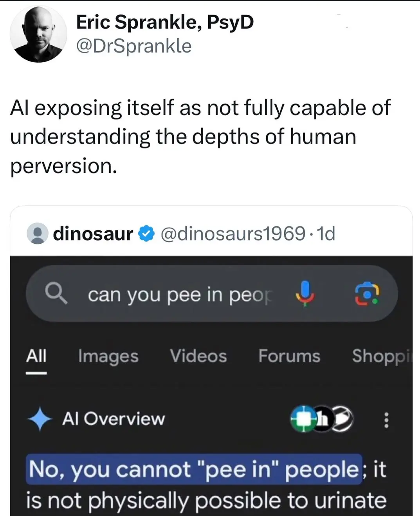
Task: Click the blue verified badge
Action: point(147,234)
